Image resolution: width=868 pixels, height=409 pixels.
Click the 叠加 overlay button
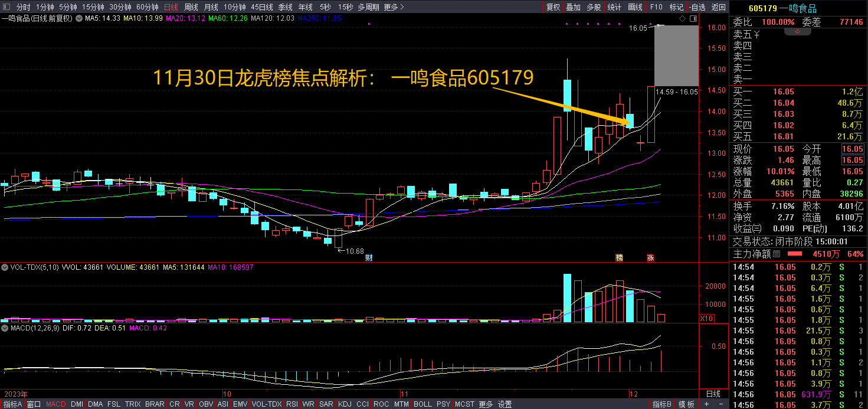[x=573, y=7]
